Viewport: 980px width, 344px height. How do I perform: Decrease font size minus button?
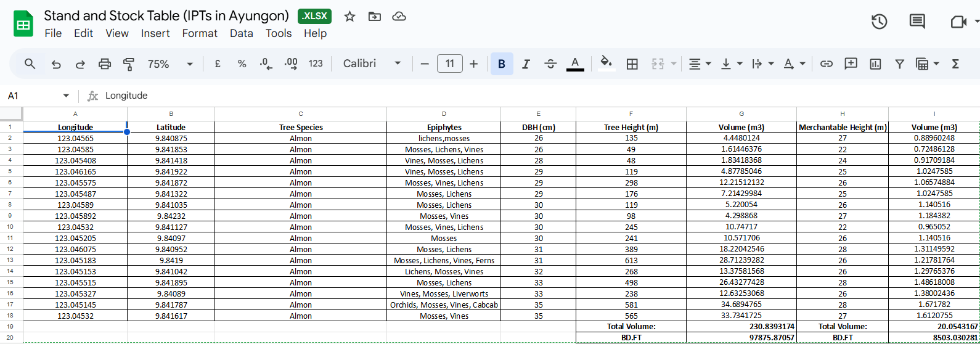(424, 63)
